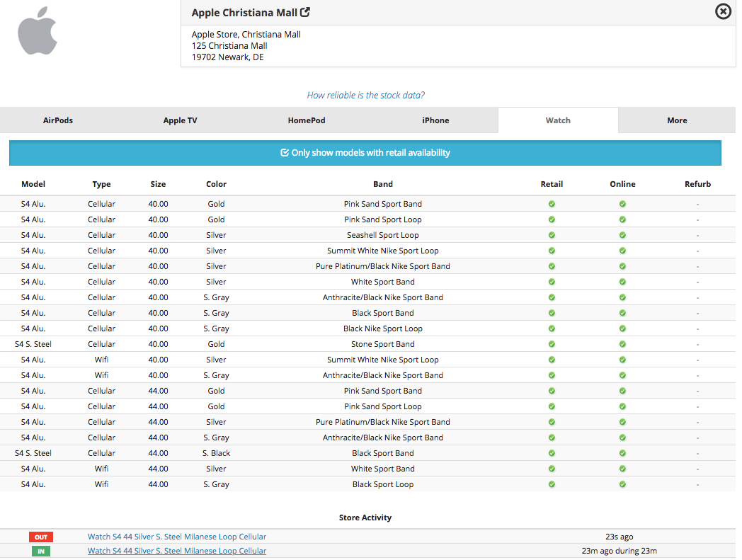Click retail checkmark for 40.00 Gold Pink Sand Sport Band
This screenshot has height=560, width=742.
tap(552, 204)
